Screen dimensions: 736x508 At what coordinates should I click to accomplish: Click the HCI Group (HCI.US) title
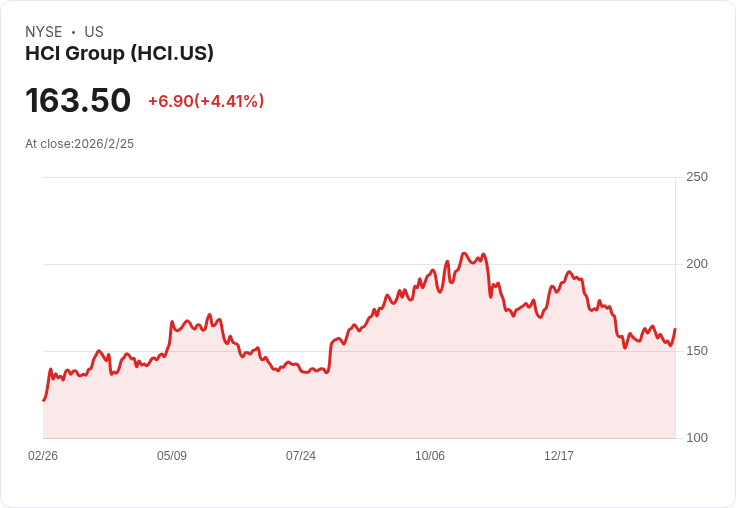tap(119, 53)
